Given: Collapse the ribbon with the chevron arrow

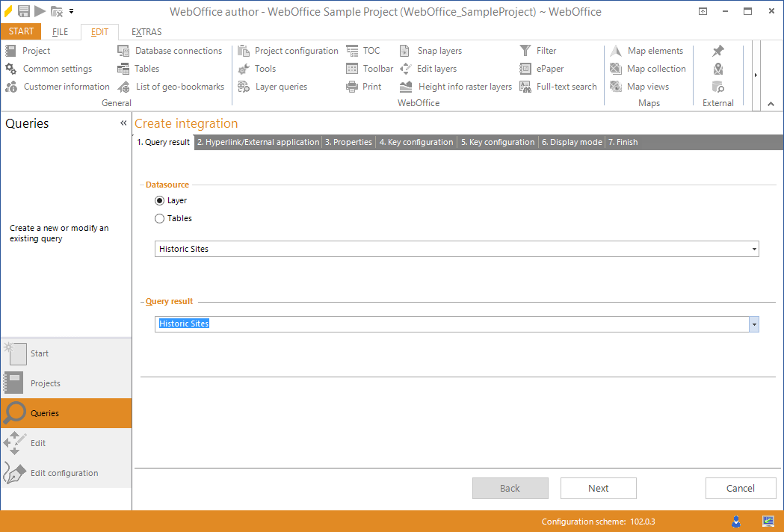Looking at the screenshot, I should (770, 105).
